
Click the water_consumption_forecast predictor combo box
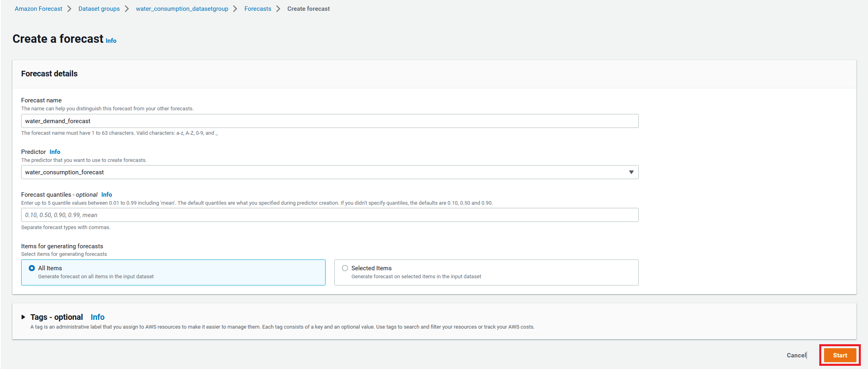pyautogui.click(x=330, y=172)
